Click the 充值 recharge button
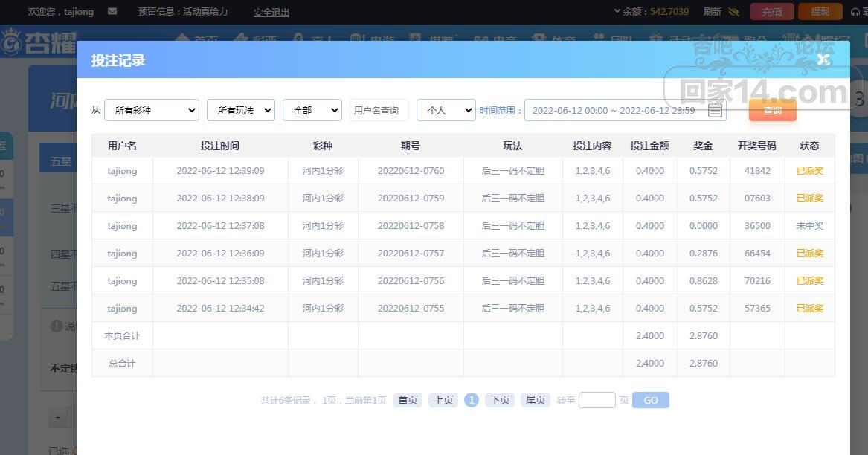 (771, 12)
